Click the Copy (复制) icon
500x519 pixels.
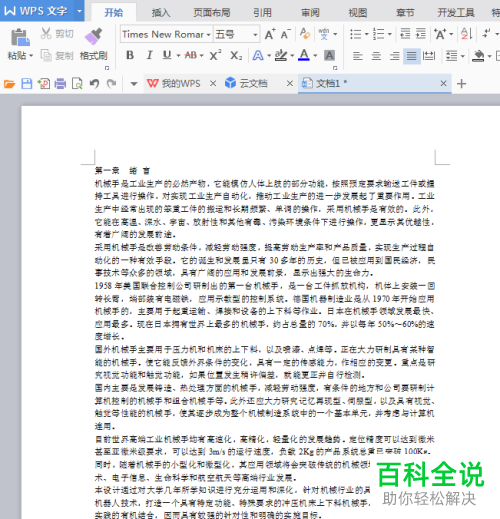(x=46, y=55)
